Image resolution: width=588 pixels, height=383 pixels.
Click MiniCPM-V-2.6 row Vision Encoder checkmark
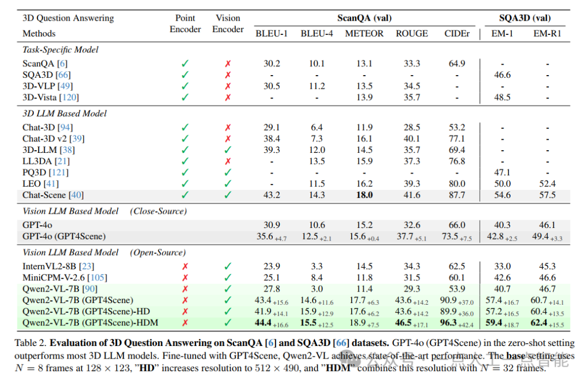point(228,277)
